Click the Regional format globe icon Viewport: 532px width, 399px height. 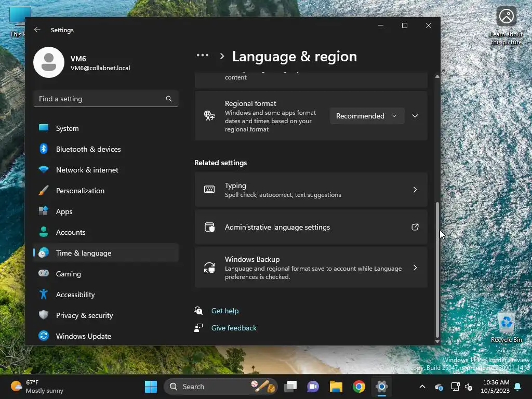pos(209,116)
